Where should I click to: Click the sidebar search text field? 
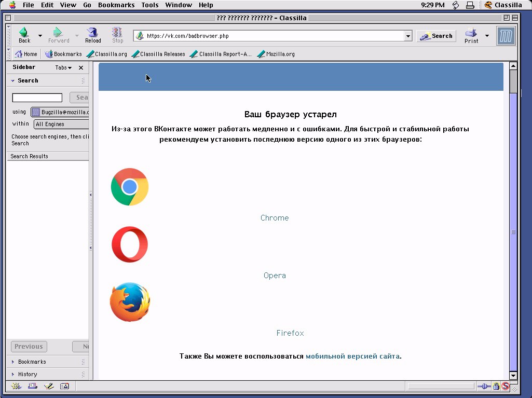pos(37,98)
